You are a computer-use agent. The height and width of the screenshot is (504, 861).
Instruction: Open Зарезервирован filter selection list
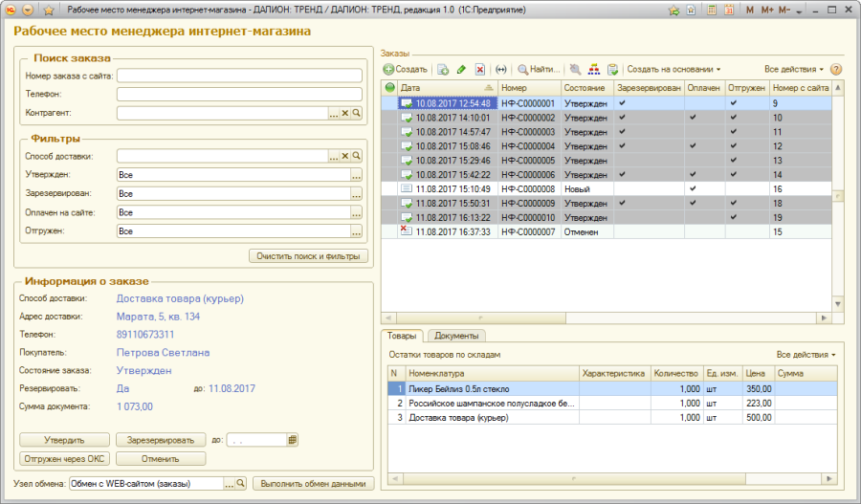[x=357, y=194]
